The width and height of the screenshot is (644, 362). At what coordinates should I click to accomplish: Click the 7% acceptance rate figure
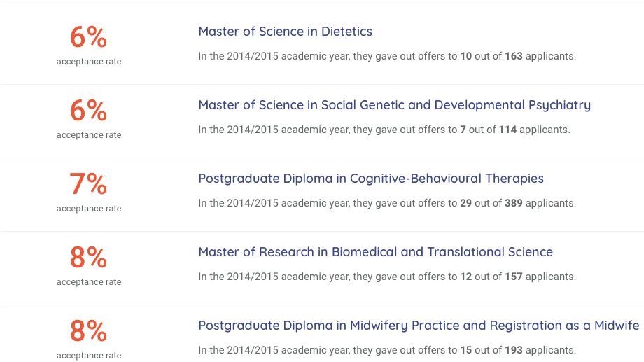[x=88, y=183]
